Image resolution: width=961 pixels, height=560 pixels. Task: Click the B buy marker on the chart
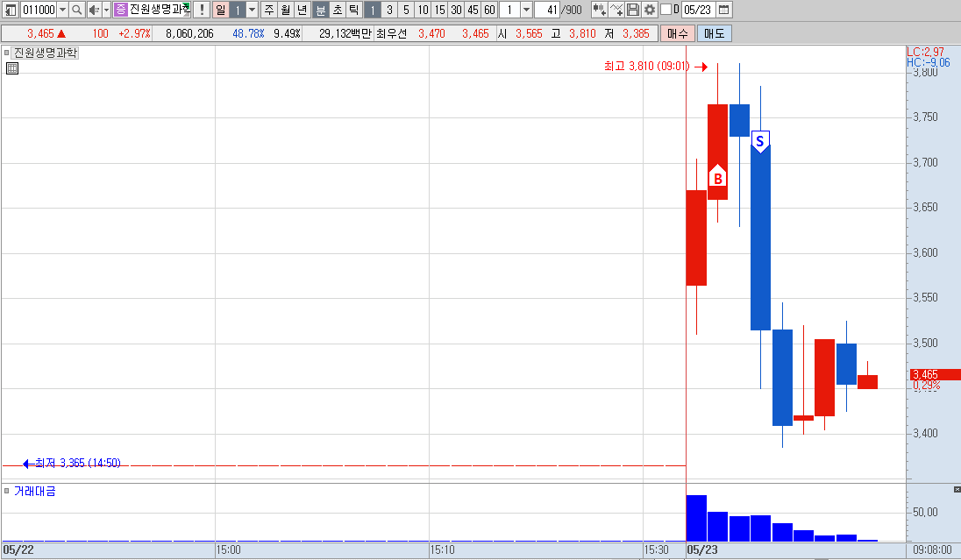click(x=718, y=176)
